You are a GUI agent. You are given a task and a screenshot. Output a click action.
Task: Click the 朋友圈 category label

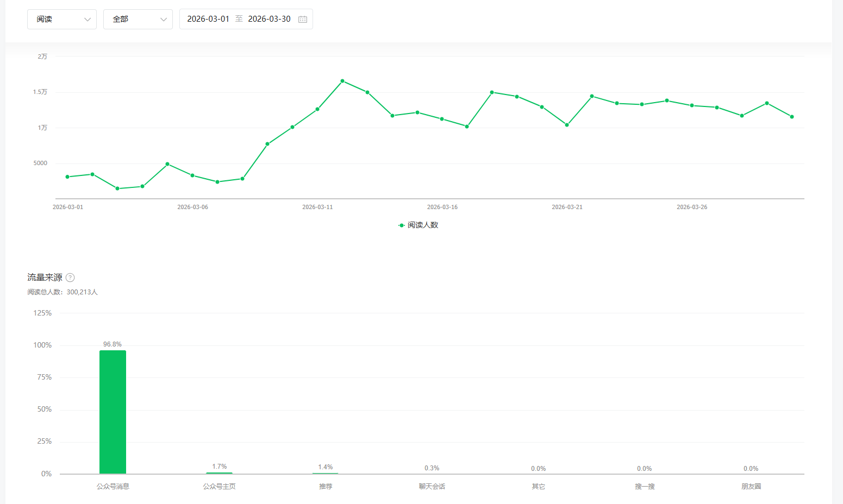[x=751, y=487]
